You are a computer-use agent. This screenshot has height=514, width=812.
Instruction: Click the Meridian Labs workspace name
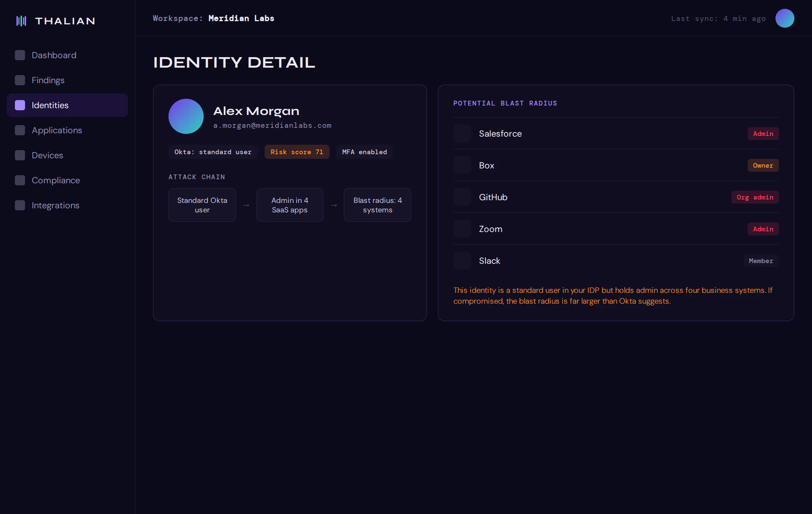coord(241,18)
